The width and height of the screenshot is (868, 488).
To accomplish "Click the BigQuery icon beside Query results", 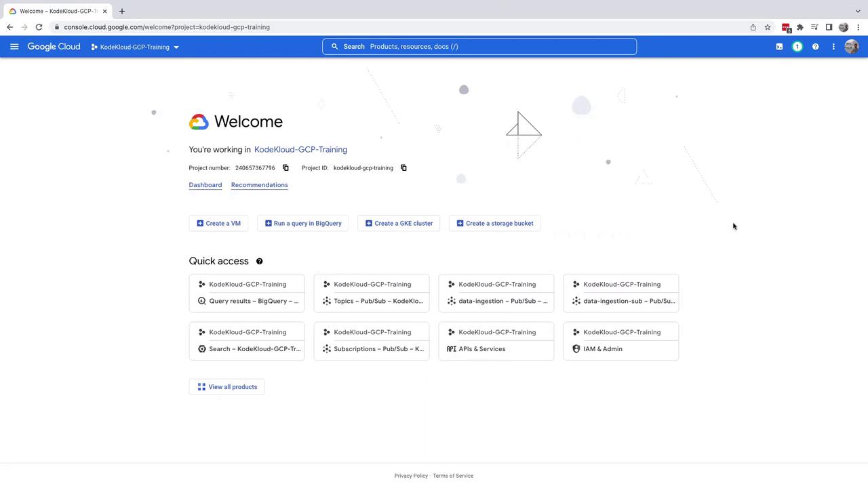I will point(201,301).
